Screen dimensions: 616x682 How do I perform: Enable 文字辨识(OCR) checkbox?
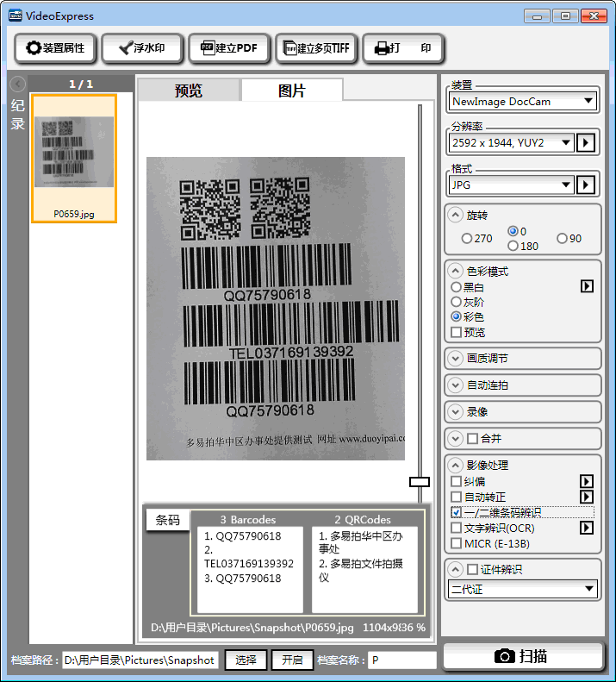click(x=456, y=528)
